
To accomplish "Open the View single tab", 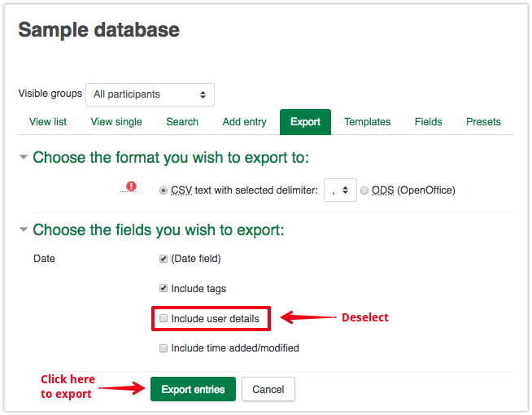I will [116, 122].
